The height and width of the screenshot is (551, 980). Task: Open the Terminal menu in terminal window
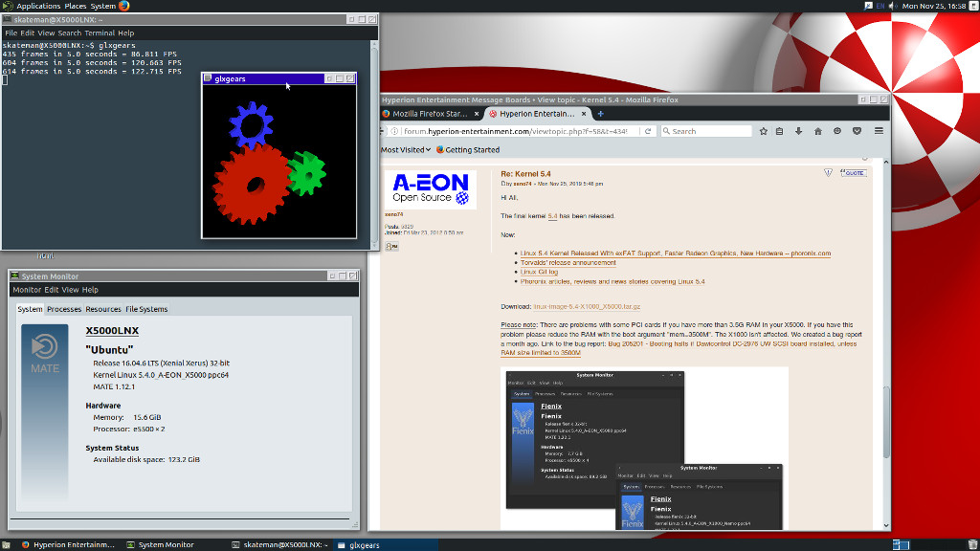100,33
